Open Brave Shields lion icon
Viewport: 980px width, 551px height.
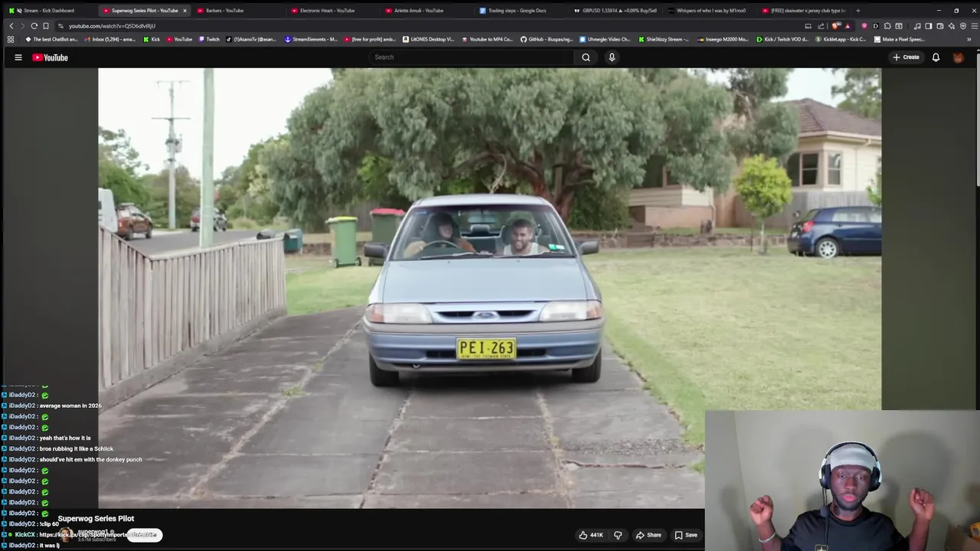pyautogui.click(x=836, y=26)
